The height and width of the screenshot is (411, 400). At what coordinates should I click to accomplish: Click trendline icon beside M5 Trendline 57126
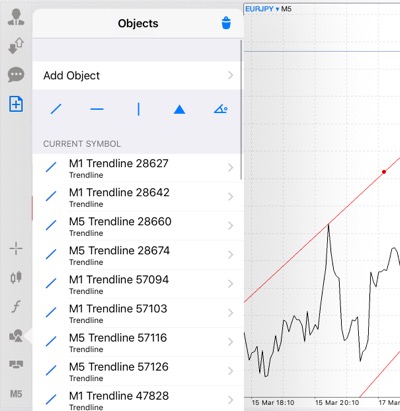[51, 370]
